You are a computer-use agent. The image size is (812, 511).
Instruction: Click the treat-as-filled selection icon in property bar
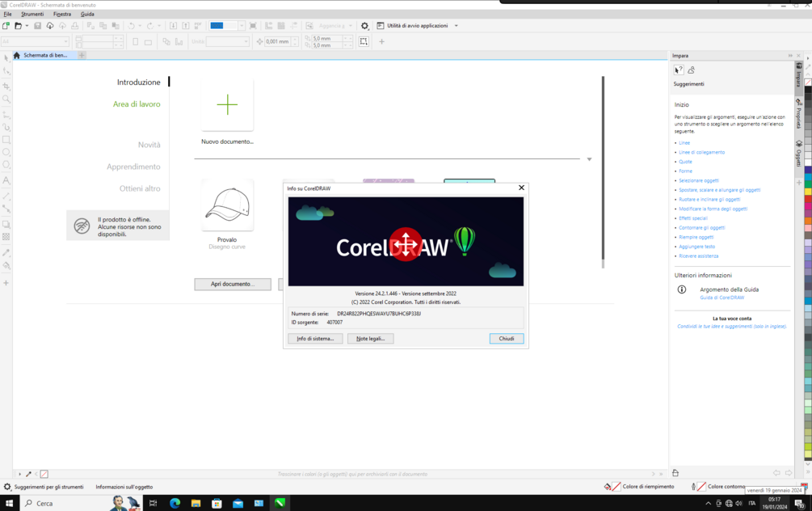coord(364,41)
